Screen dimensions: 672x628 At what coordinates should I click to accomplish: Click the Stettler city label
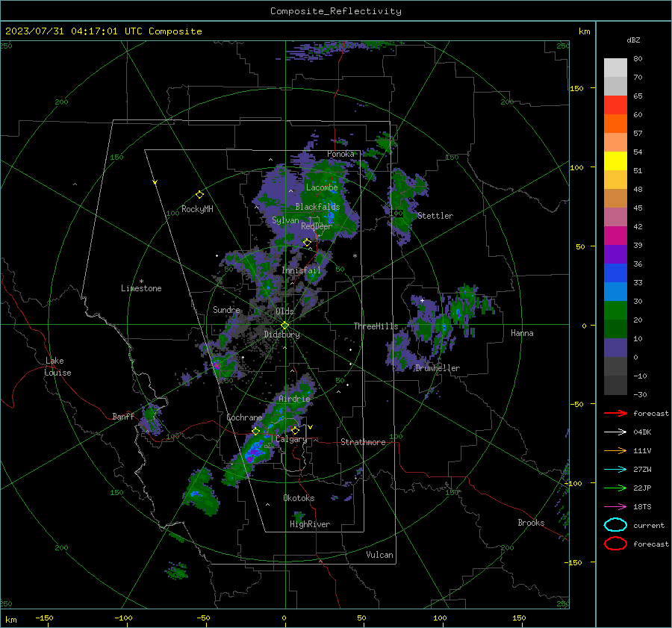pos(435,216)
